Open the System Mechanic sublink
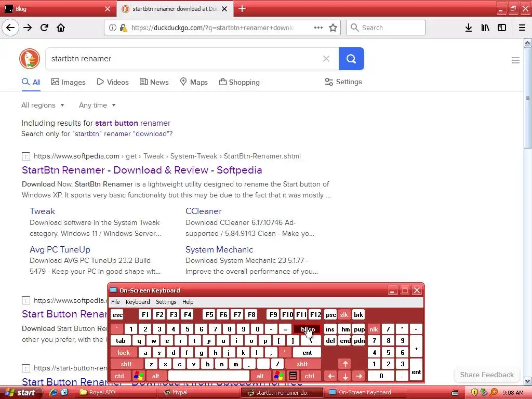Screen dimensions: 532x399 (219, 250)
